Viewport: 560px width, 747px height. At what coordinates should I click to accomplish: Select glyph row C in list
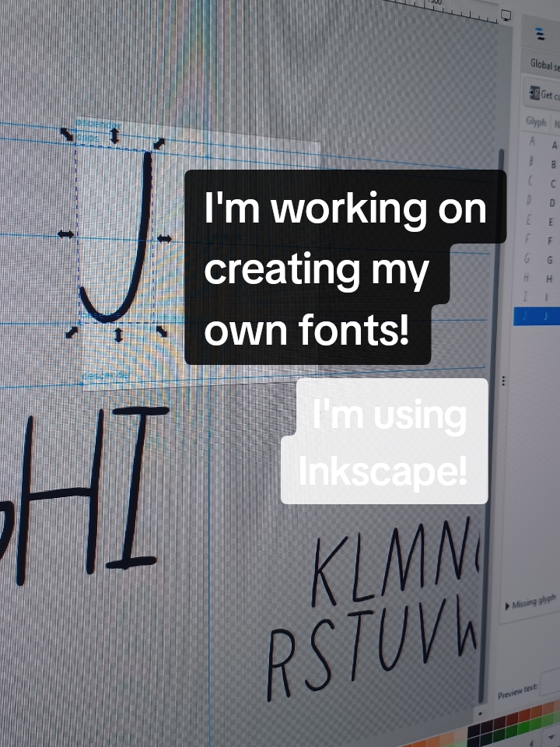(543, 182)
